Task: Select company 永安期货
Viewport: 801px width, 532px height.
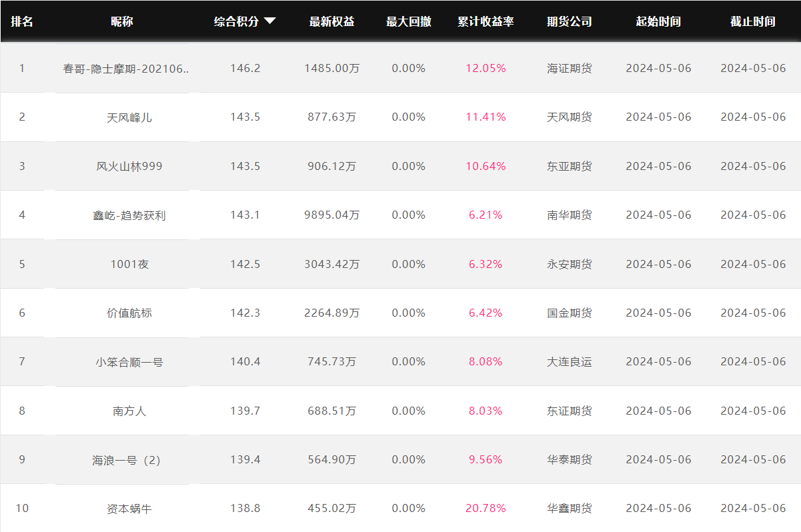Action: click(570, 264)
